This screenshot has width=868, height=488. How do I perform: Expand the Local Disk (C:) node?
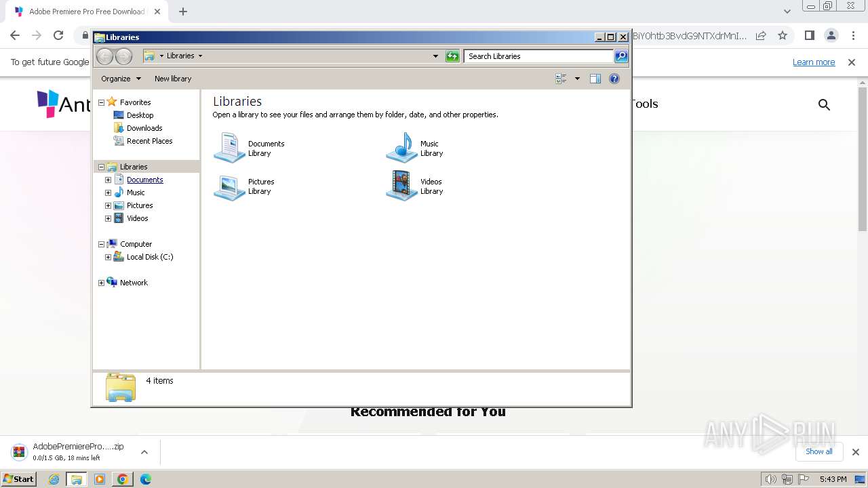(108, 257)
